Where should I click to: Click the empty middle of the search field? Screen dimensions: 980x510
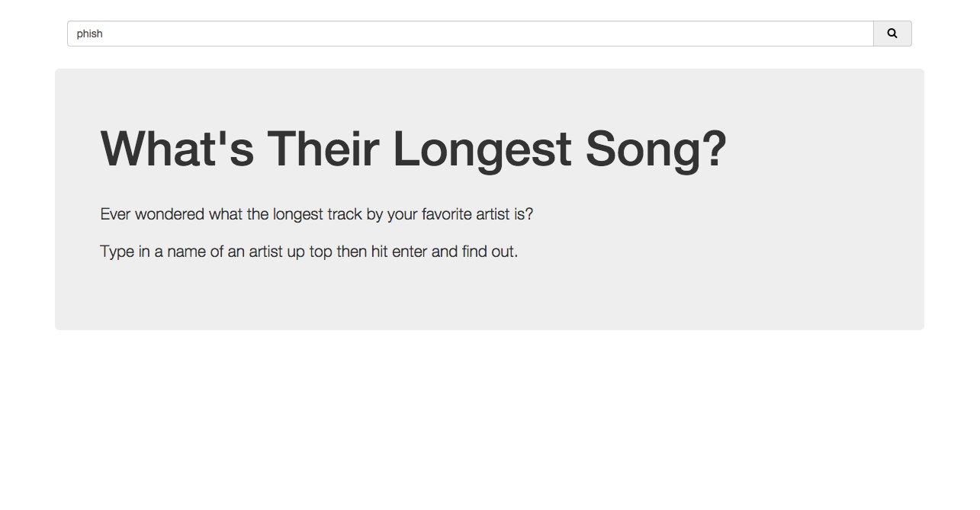[x=488, y=34]
